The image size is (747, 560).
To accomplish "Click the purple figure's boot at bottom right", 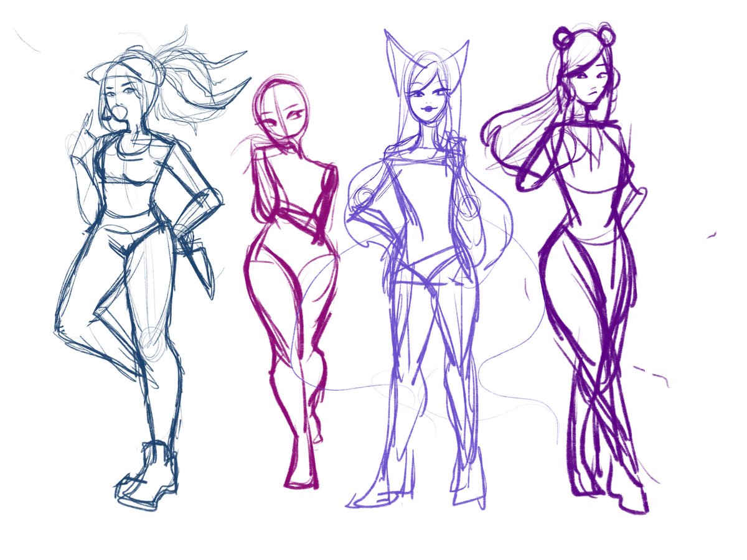I will (629, 498).
